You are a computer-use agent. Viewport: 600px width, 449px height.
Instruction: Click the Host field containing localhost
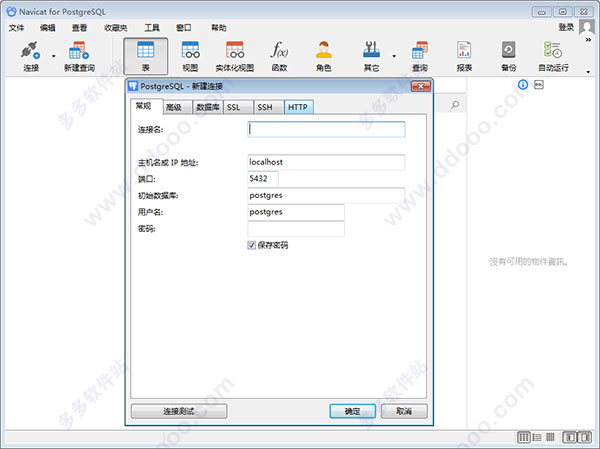pos(326,162)
